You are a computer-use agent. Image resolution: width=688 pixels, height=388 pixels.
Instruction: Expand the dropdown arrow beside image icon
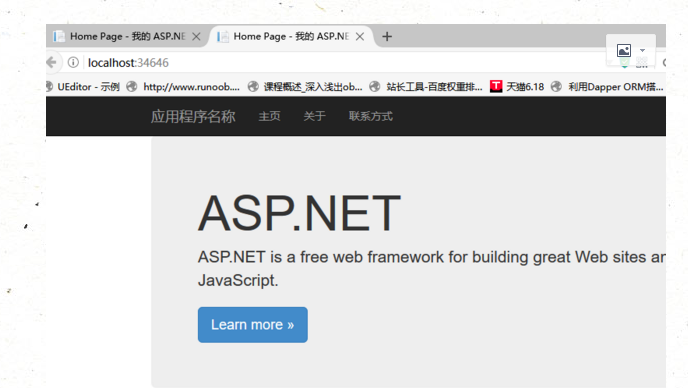tap(642, 50)
